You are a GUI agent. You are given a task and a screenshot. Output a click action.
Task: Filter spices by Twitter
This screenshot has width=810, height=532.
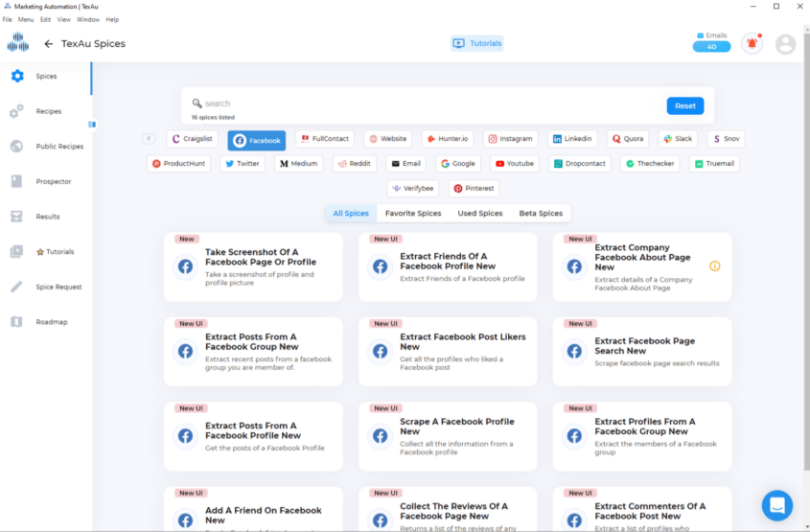(x=243, y=163)
